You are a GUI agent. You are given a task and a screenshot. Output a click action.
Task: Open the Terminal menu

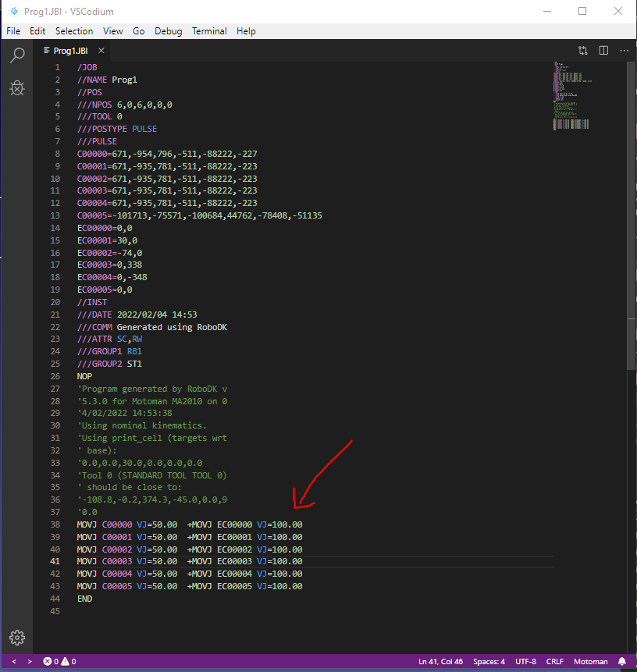209,31
